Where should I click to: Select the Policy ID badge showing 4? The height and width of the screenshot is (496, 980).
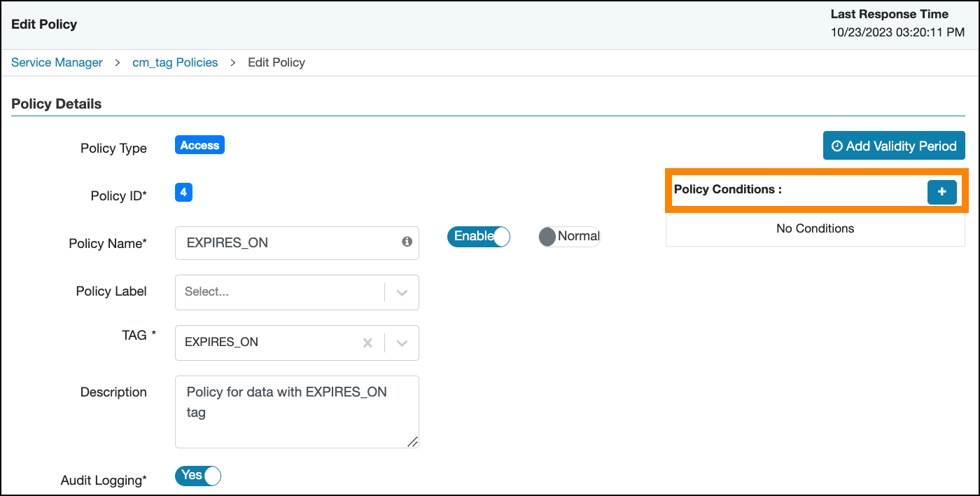(183, 193)
